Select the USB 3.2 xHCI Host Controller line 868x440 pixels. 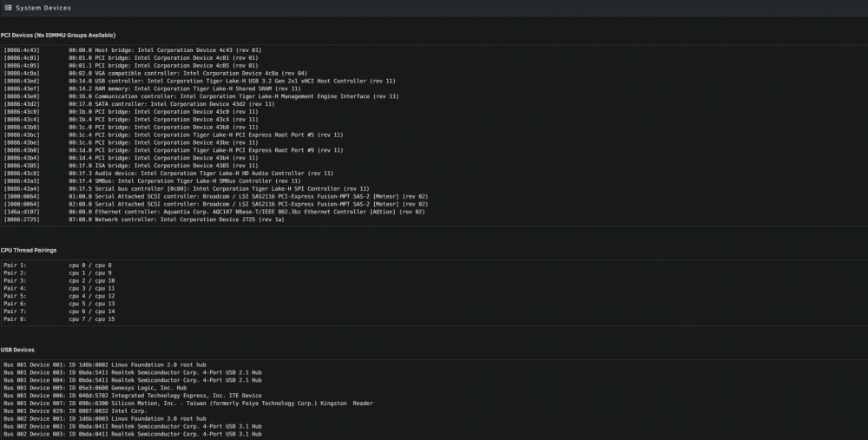point(200,81)
